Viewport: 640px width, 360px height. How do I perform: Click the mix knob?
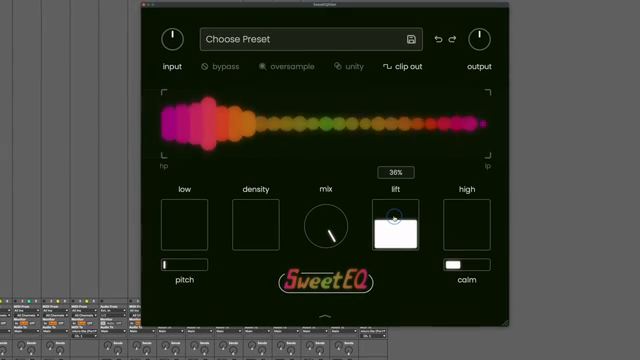(326, 226)
